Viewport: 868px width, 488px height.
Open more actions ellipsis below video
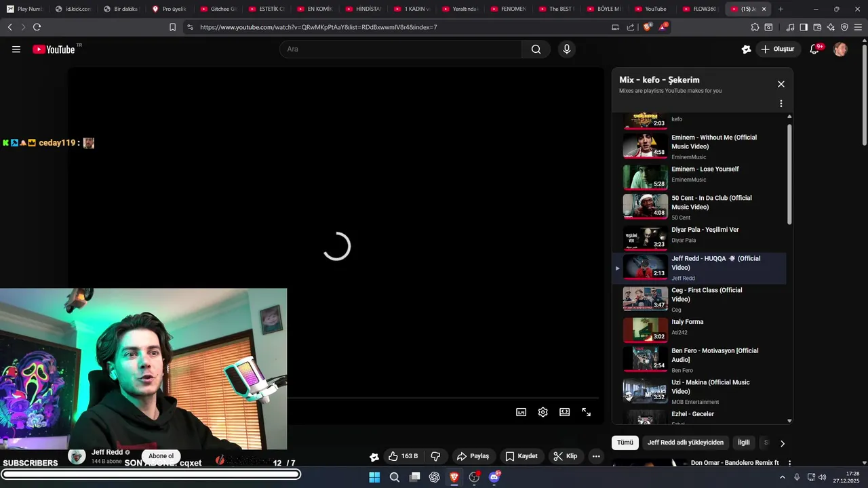(596, 456)
